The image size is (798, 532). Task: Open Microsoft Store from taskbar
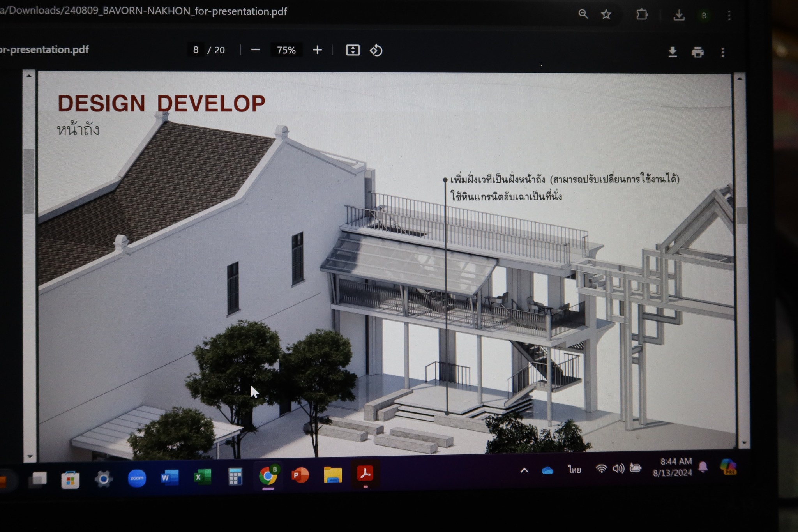pos(71,479)
